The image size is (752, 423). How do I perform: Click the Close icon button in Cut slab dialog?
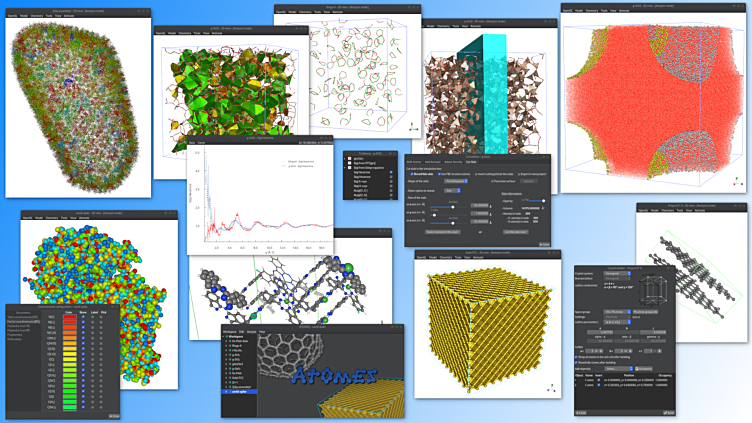click(542, 244)
